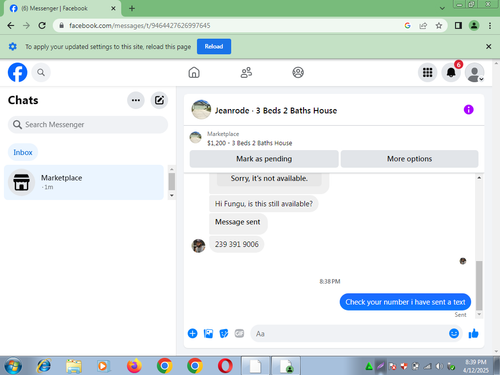The width and height of the screenshot is (500, 375).
Task: Open the account profile avatar menu
Action: (x=475, y=72)
